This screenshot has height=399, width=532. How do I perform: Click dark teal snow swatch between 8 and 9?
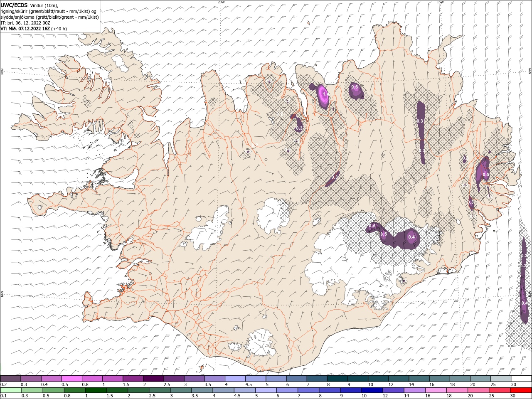(x=337, y=379)
